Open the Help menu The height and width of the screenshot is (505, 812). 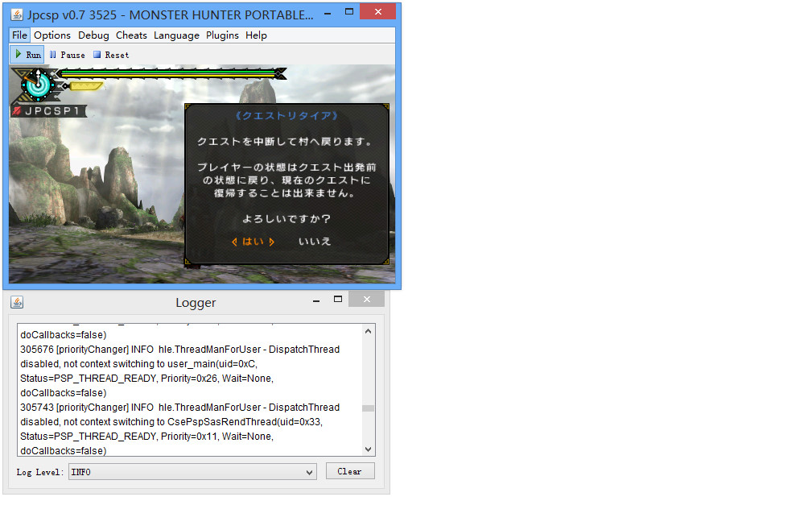(x=256, y=35)
